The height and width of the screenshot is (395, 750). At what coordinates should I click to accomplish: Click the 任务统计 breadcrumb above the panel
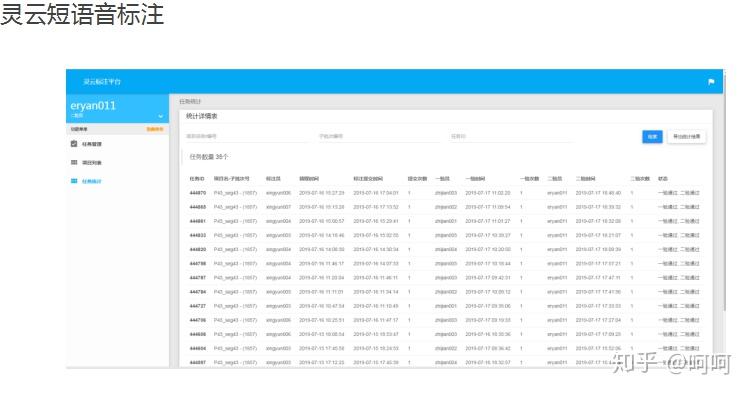(x=190, y=101)
